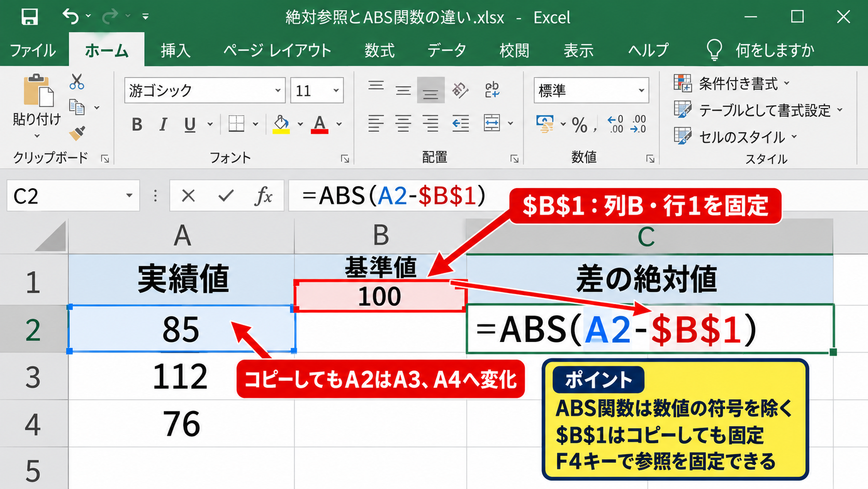Click the Cut scissors icon

[x=77, y=82]
